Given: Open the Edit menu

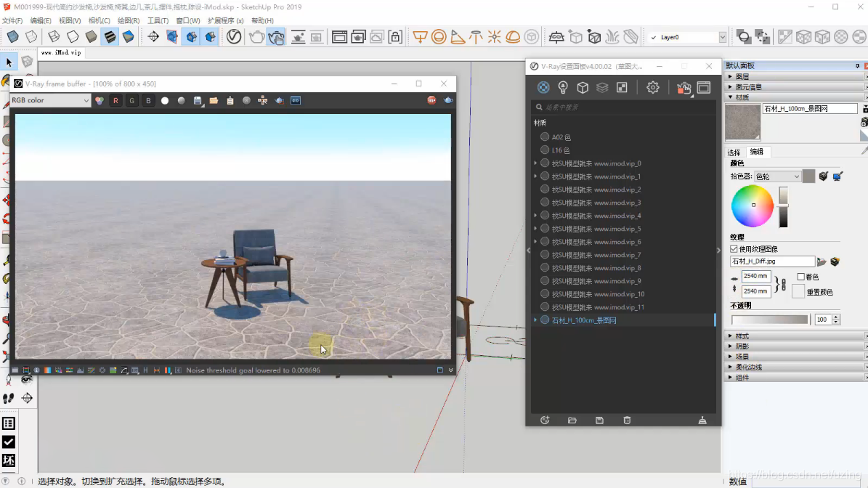Looking at the screenshot, I should [x=41, y=20].
